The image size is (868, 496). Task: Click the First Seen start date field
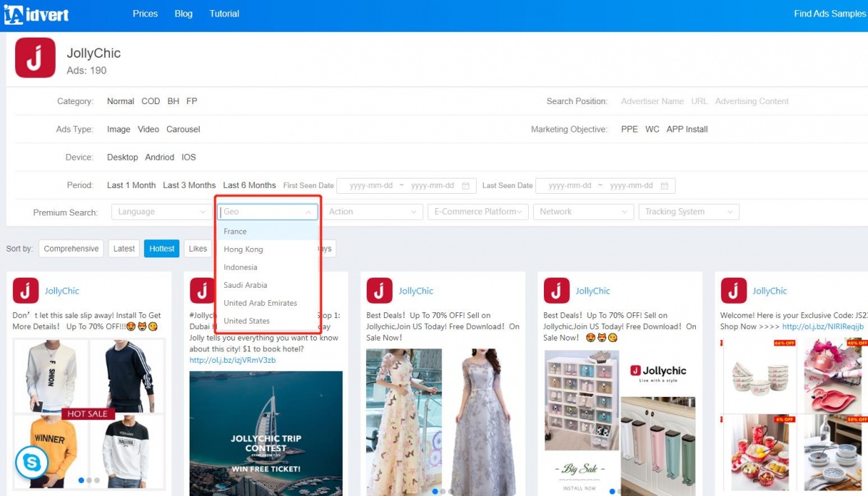370,186
